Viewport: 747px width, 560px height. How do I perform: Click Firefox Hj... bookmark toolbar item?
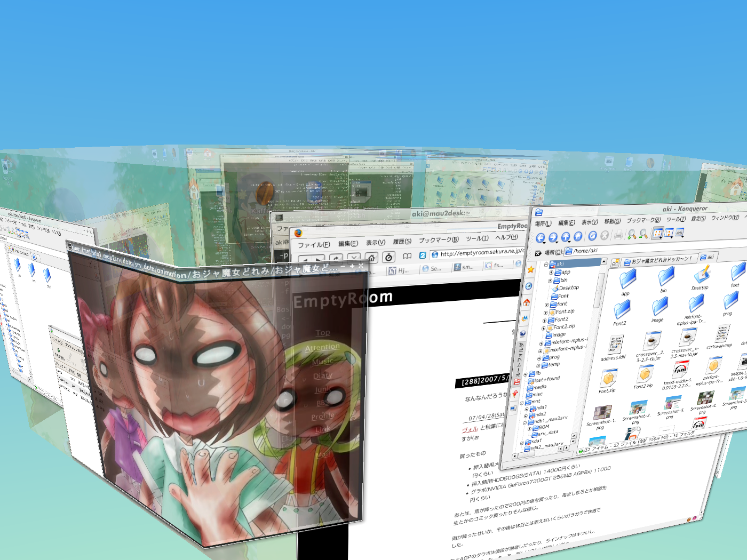398,271
